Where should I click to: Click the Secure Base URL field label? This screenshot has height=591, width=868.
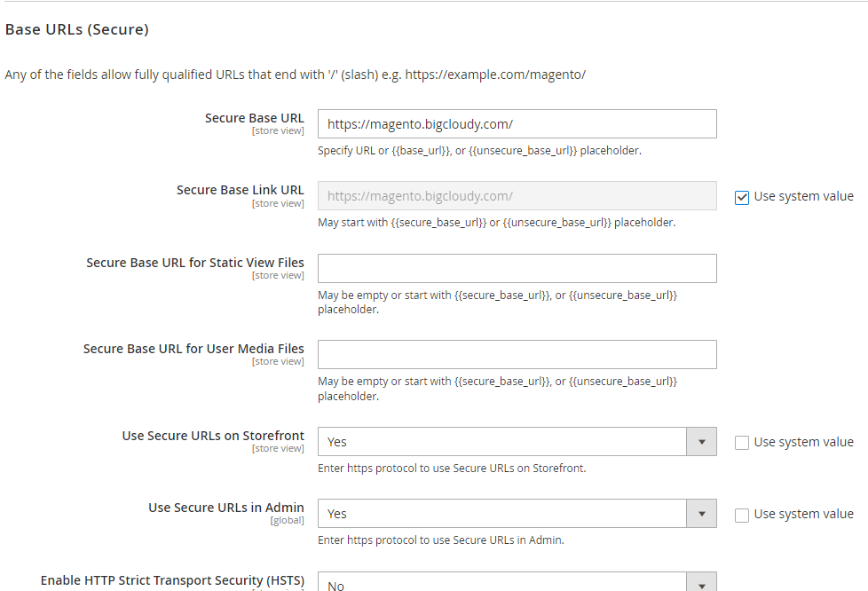(254, 118)
